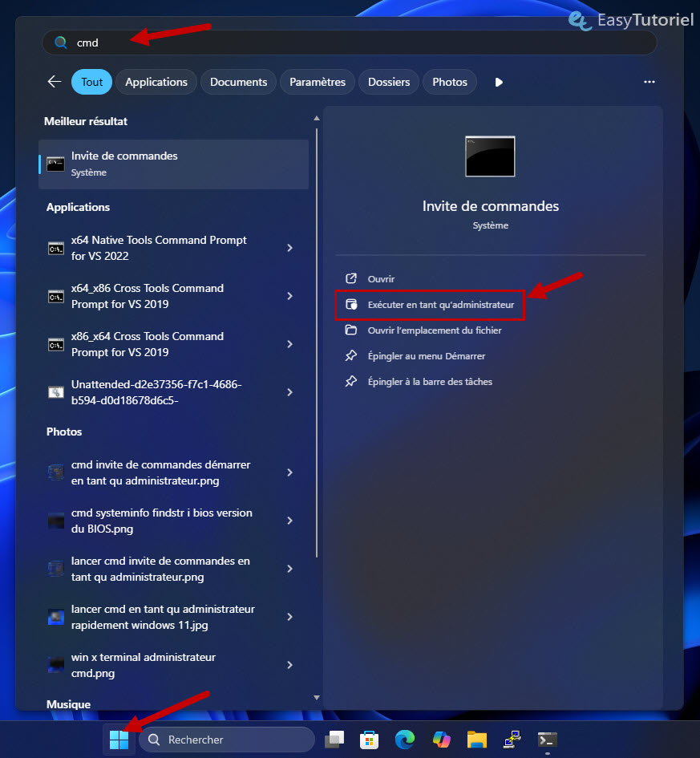Open the Terminal icon in the taskbar
The width and height of the screenshot is (700, 758).
548,739
